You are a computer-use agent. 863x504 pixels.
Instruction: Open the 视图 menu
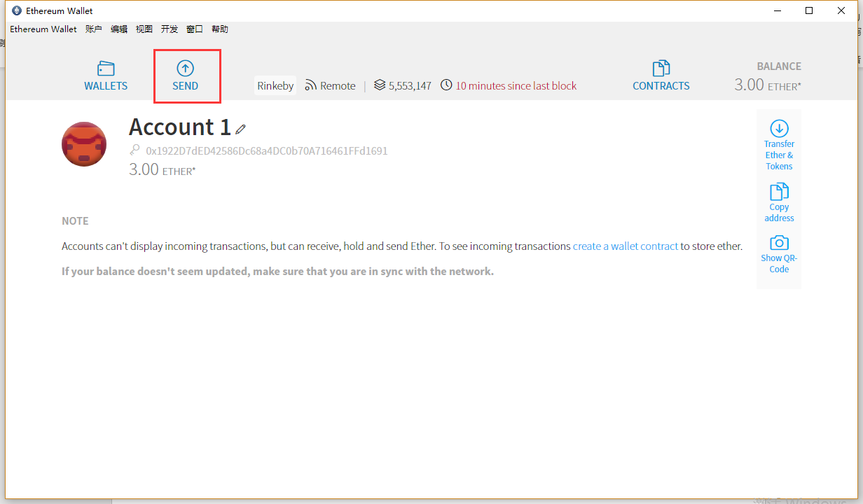point(144,29)
